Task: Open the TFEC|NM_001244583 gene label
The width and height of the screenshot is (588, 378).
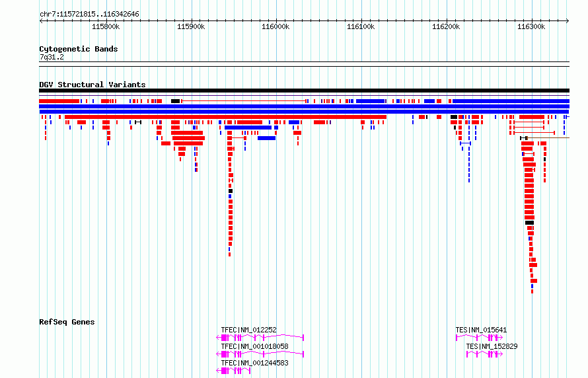Action: pos(254,363)
